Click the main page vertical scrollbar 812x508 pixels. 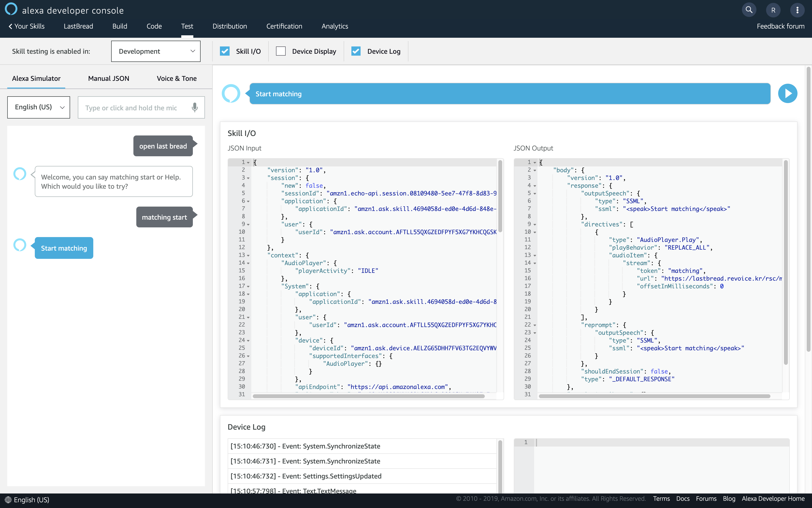[808, 209]
